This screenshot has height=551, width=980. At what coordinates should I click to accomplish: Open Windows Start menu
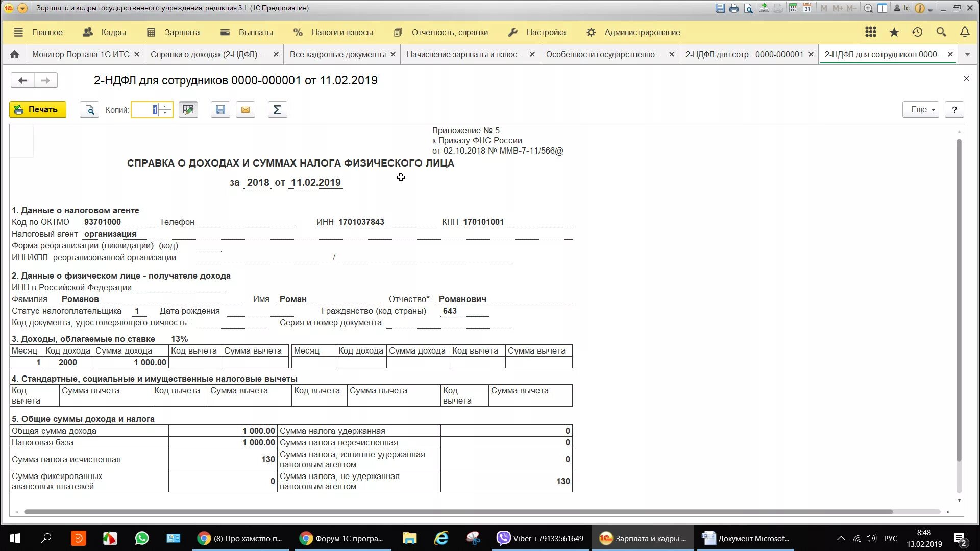click(x=15, y=538)
